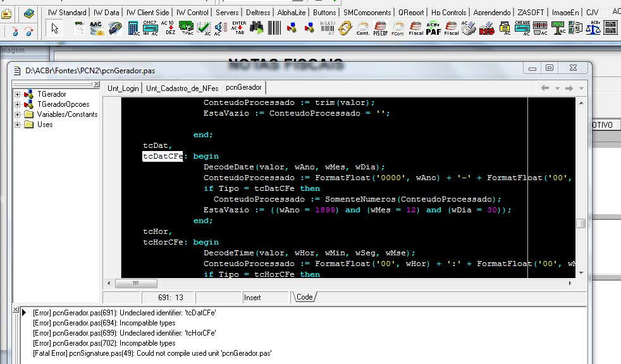Expand the TGeradorOpcoes tree node
The height and width of the screenshot is (364, 621).
click(18, 104)
